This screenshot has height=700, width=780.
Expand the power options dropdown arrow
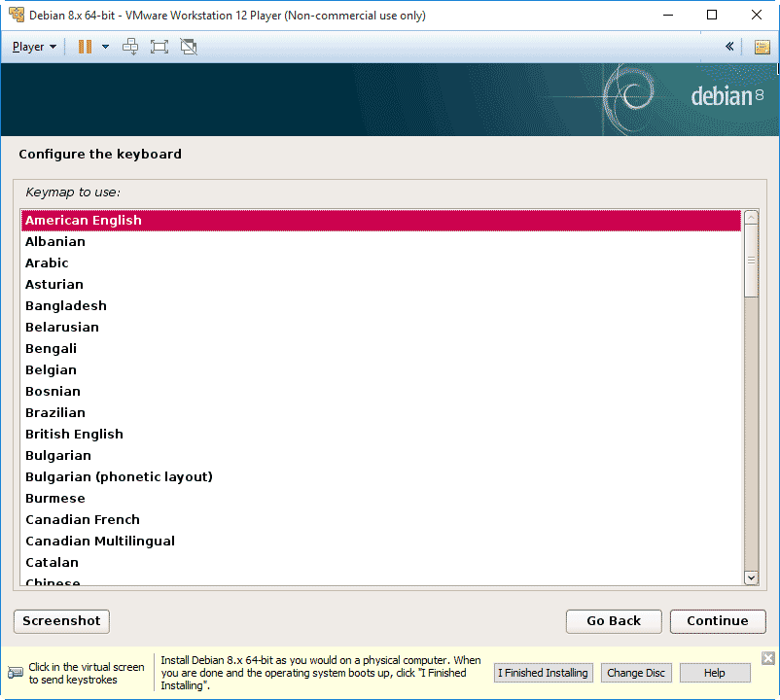pos(105,47)
